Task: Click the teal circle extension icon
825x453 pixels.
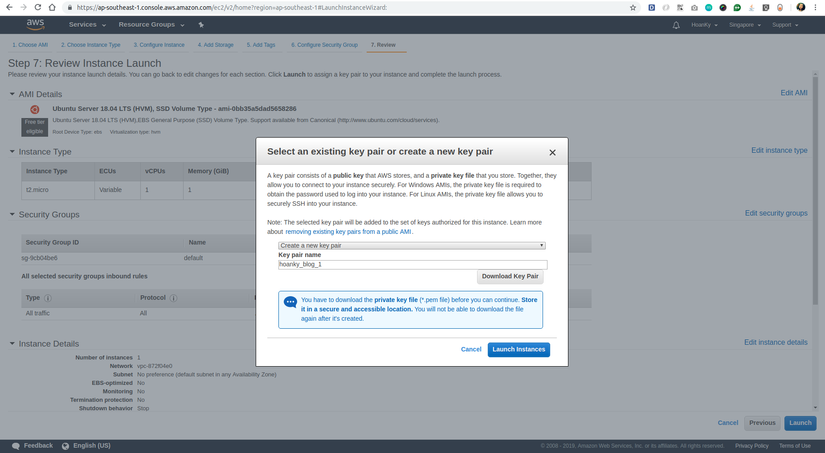Action: click(709, 7)
